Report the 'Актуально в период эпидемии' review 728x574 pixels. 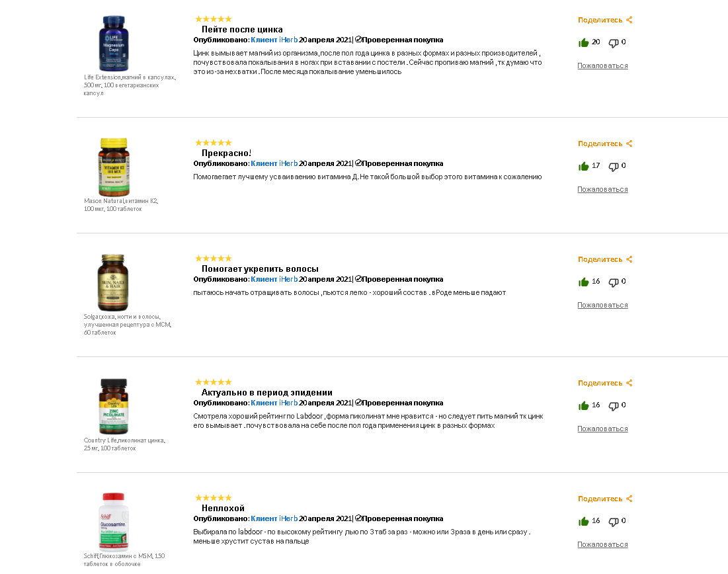click(602, 429)
